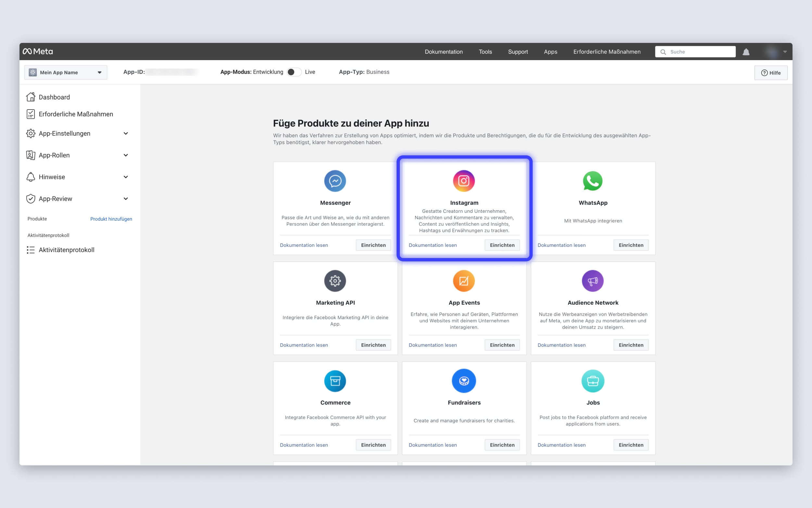812x508 pixels.
Task: Click the Messenger product icon
Action: pyautogui.click(x=335, y=181)
